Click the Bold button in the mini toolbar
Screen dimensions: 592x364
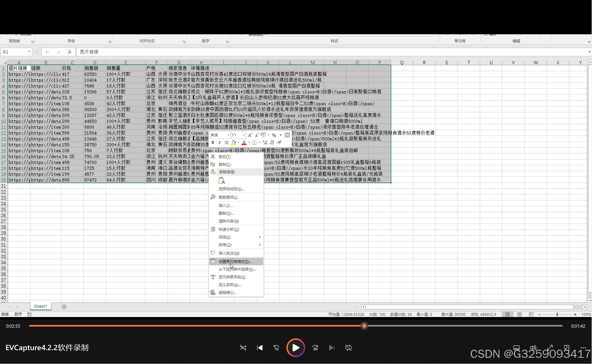coord(213,143)
